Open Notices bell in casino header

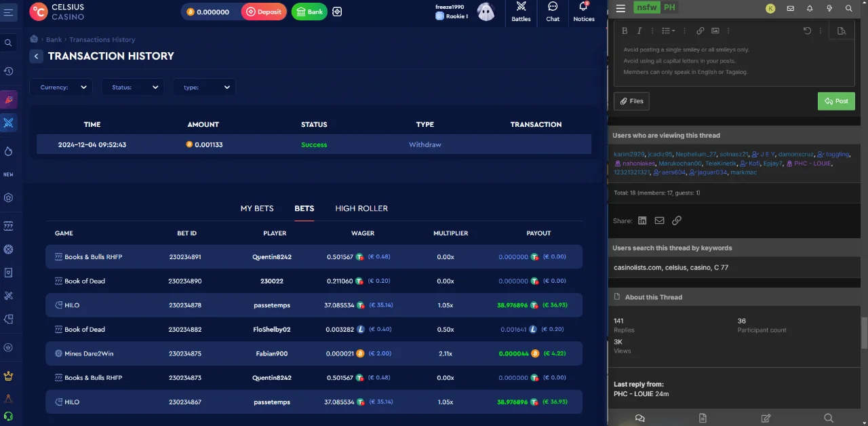point(584,12)
